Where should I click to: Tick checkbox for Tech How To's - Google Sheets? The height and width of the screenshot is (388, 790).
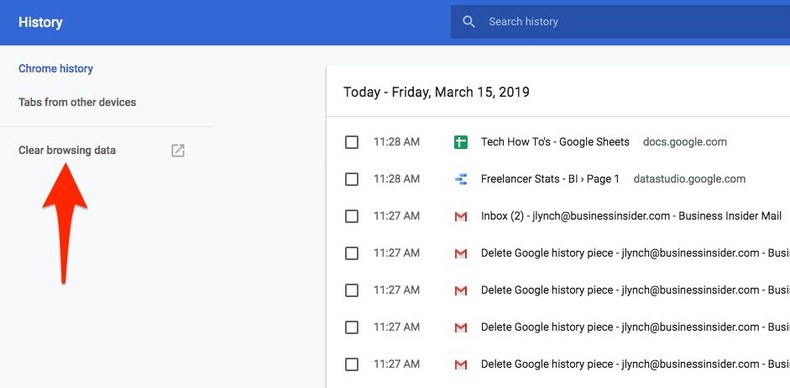click(352, 142)
